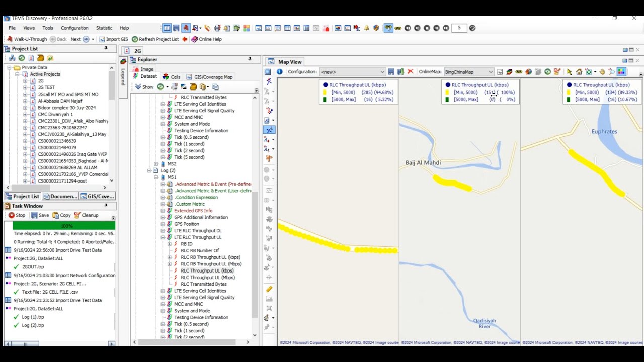Open the Help menu
The width and height of the screenshot is (644, 362).
pos(124,28)
